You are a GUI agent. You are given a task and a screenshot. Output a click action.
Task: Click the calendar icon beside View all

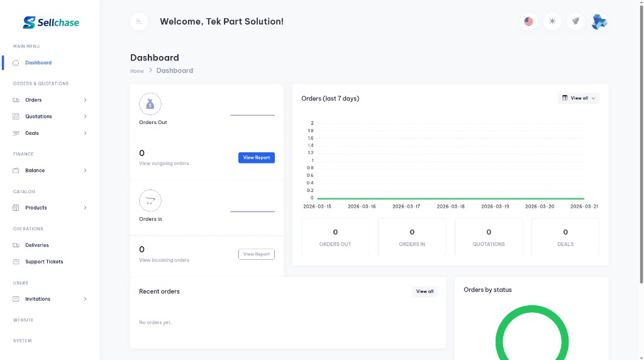tap(565, 98)
